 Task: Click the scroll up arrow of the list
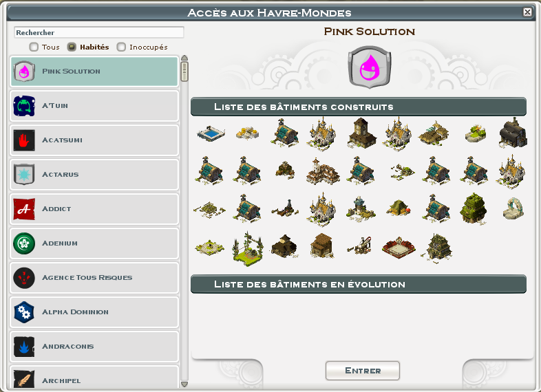[184, 58]
